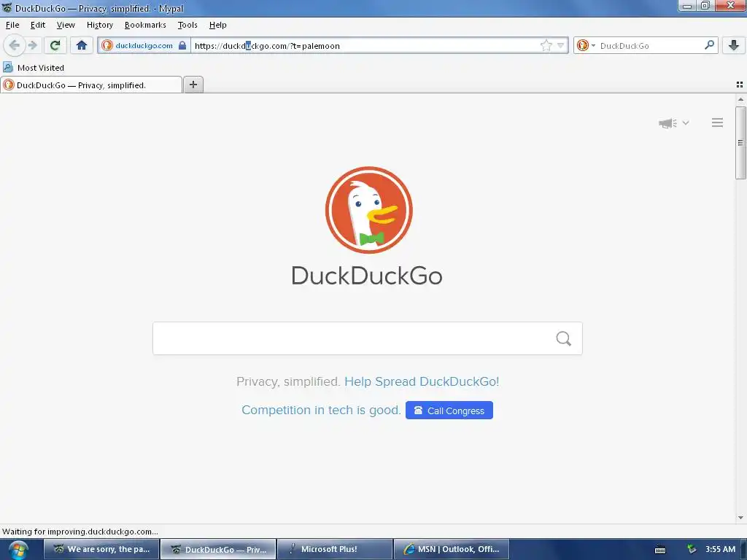Reload the current page
This screenshot has width=747, height=560.
pos(55,46)
